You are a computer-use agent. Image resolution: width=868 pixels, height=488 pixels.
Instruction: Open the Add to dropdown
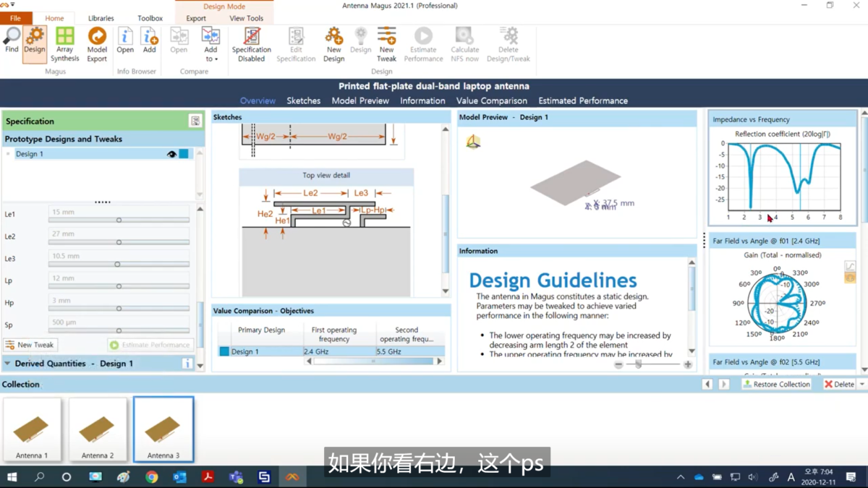[210, 45]
